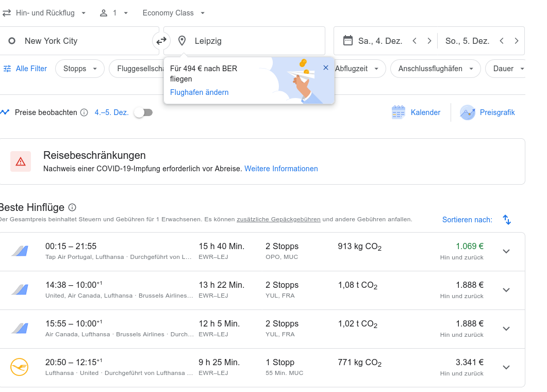This screenshot has height=392, width=547.
Task: Click the Sa., 4. Dez. departure date
Action: click(x=380, y=41)
